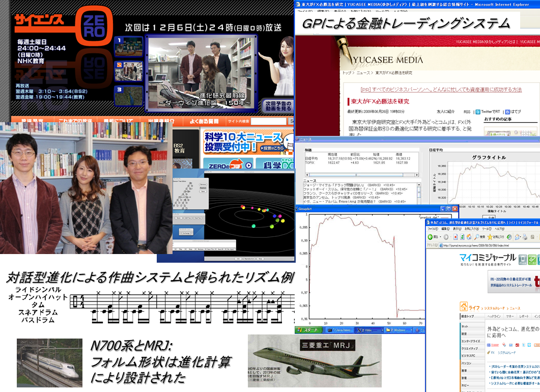540x392 pixels.
Task: Click the IE address bar with journal.mycom.co.jp URL
Action: coord(489,245)
